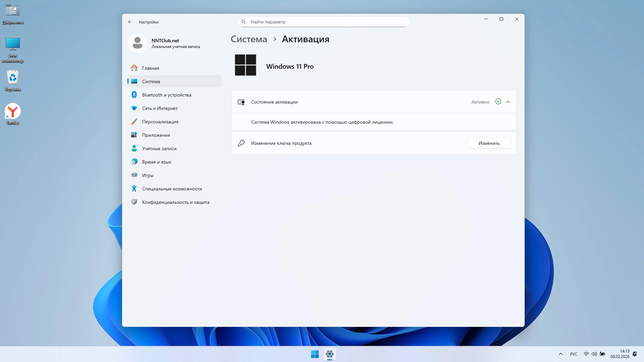This screenshot has width=644, height=362.
Task: Go to Главная settings page
Action: click(151, 68)
